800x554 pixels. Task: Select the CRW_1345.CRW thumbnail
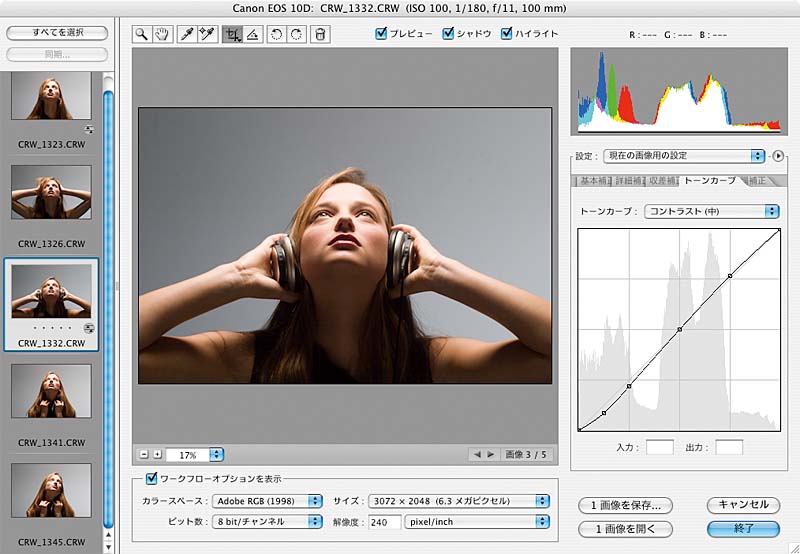click(x=52, y=490)
